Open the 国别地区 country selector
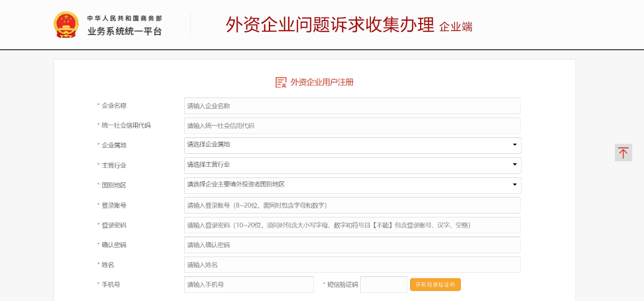 353,185
